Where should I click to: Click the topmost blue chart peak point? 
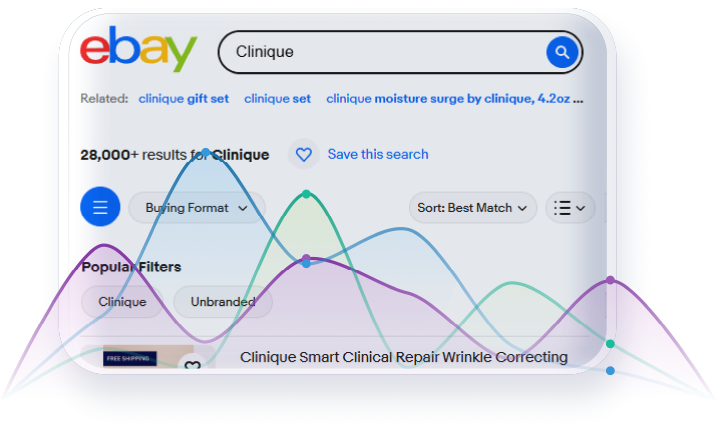coord(206,152)
